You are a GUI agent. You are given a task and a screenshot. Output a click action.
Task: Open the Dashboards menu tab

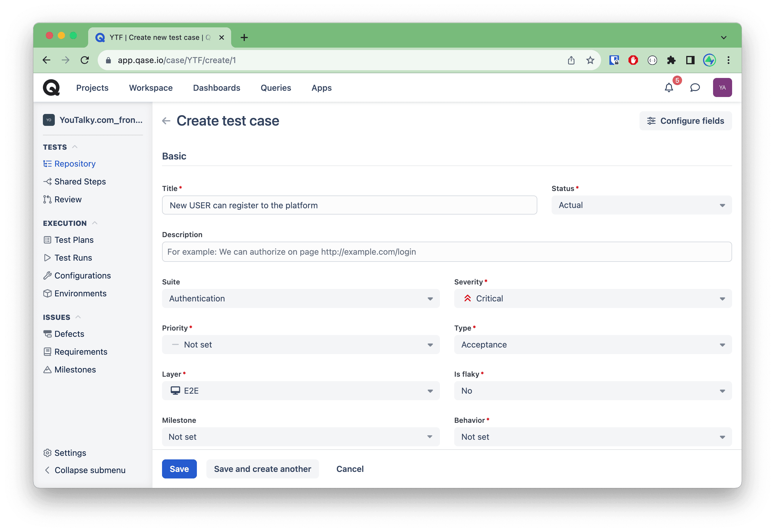(x=216, y=88)
